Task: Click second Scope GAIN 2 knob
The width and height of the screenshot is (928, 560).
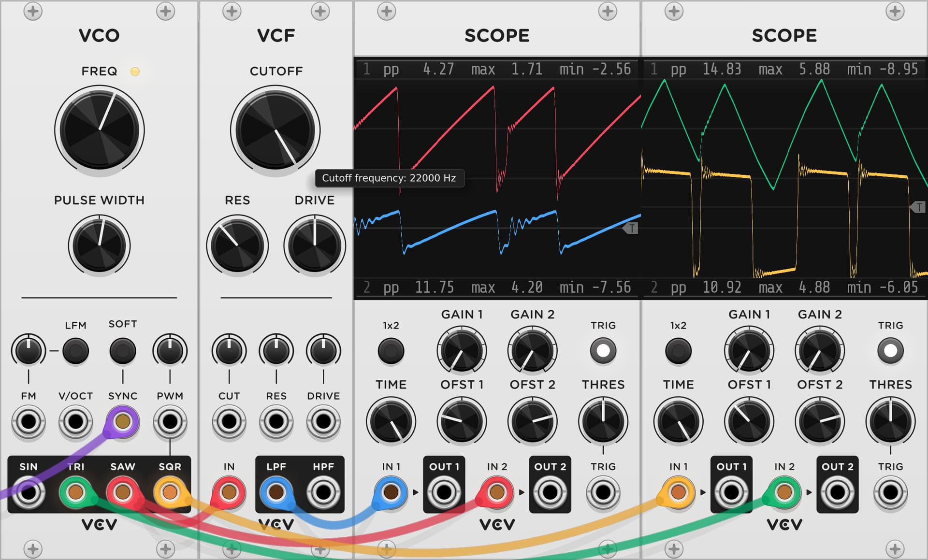Action: pyautogui.click(x=820, y=351)
